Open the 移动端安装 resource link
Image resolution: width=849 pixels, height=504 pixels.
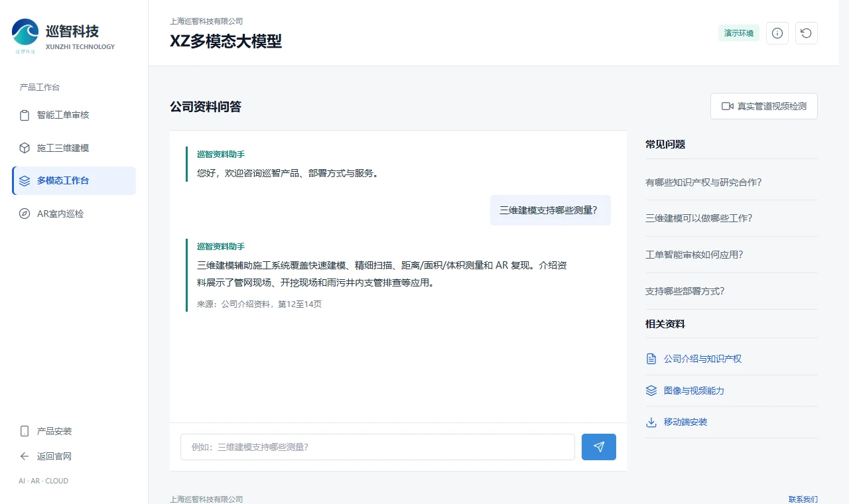[x=732, y=422]
